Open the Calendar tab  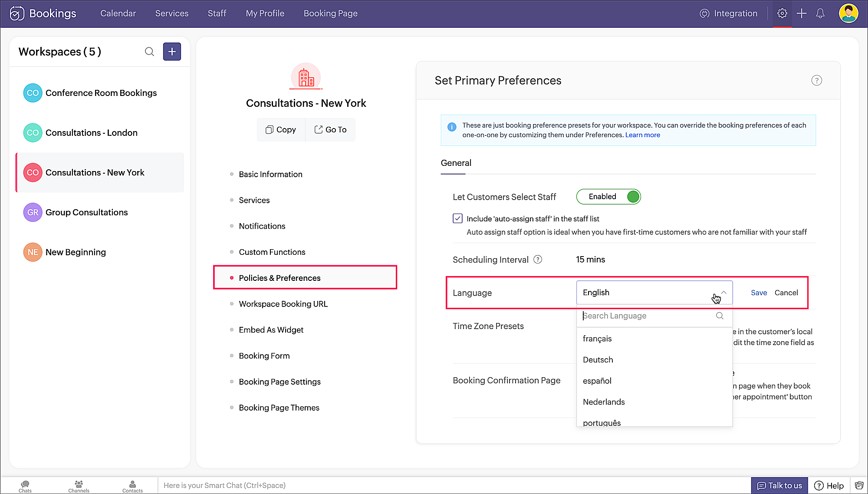[x=118, y=13]
